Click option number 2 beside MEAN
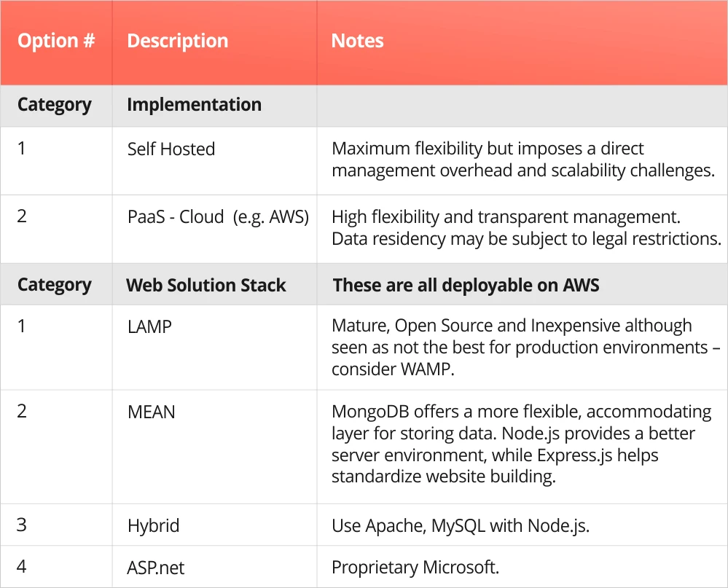Image resolution: width=728 pixels, height=588 pixels. (22, 411)
